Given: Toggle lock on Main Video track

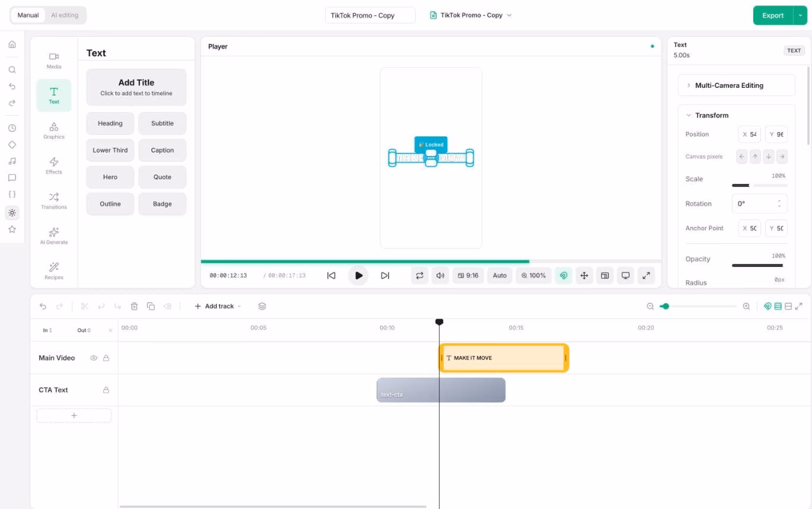Looking at the screenshot, I should click(x=106, y=358).
